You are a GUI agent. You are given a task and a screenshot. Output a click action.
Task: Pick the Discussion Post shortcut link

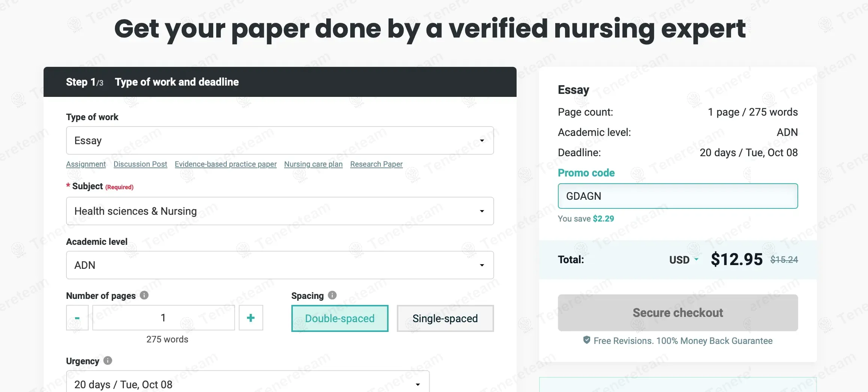coord(140,164)
